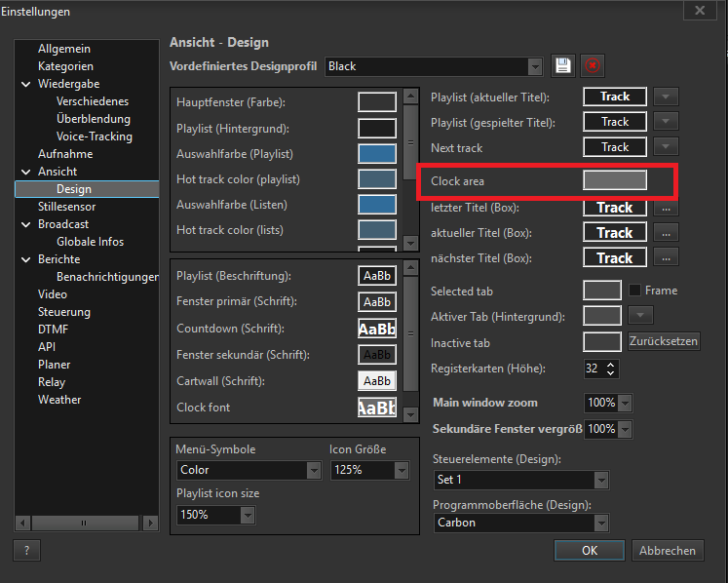Open the Vordefiniertes Designprofil dropdown
The image size is (728, 583).
pyautogui.click(x=535, y=67)
